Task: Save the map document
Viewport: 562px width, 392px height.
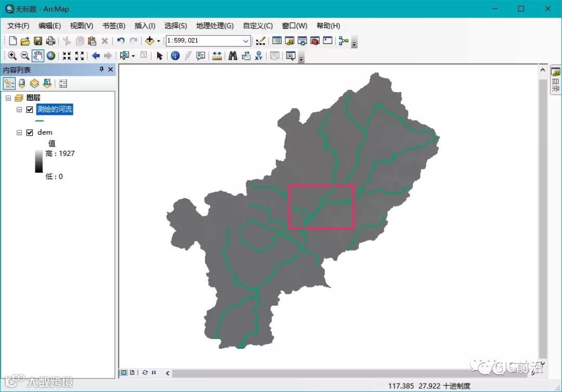Action: [x=37, y=41]
